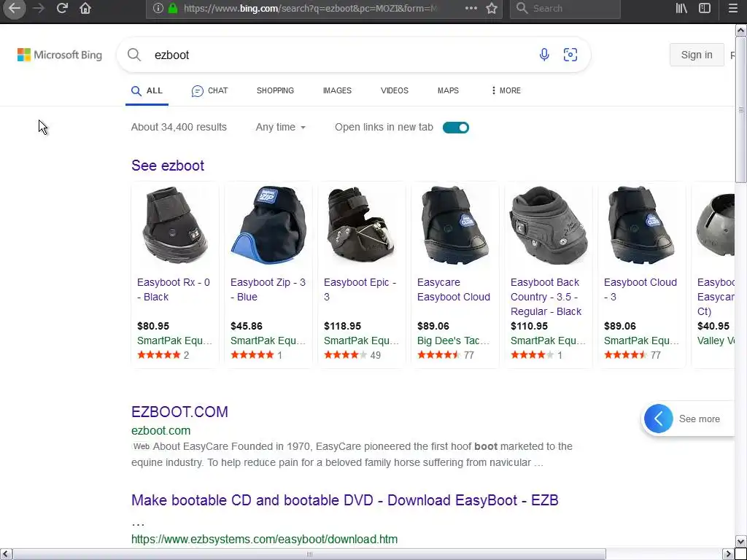Image resolution: width=747 pixels, height=560 pixels.
Task: Click the Microsoft Bing logo
Action: pyautogui.click(x=60, y=55)
